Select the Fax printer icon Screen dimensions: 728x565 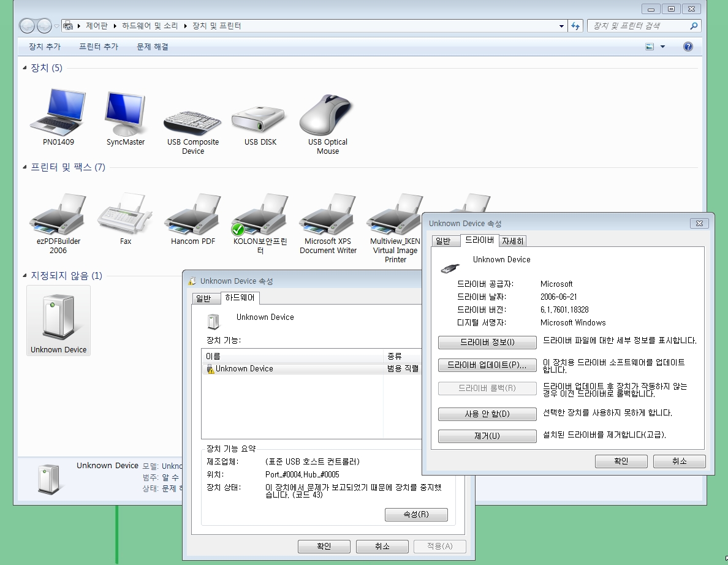pyautogui.click(x=126, y=214)
